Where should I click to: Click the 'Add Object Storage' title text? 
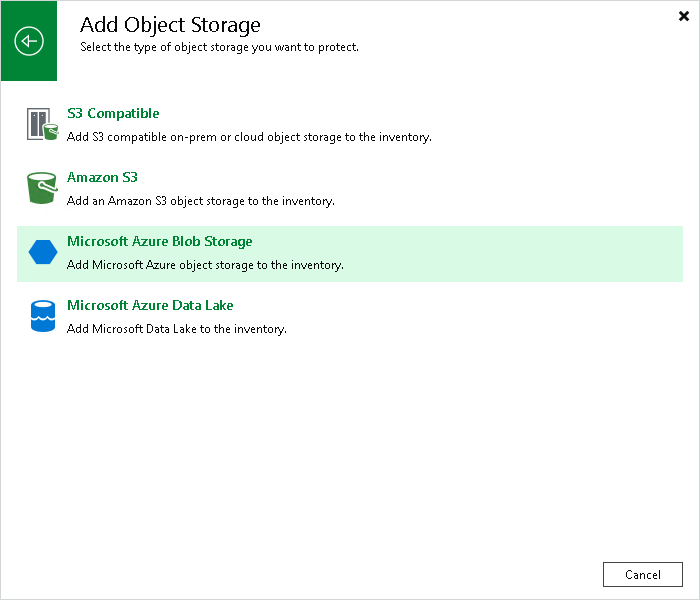(170, 25)
